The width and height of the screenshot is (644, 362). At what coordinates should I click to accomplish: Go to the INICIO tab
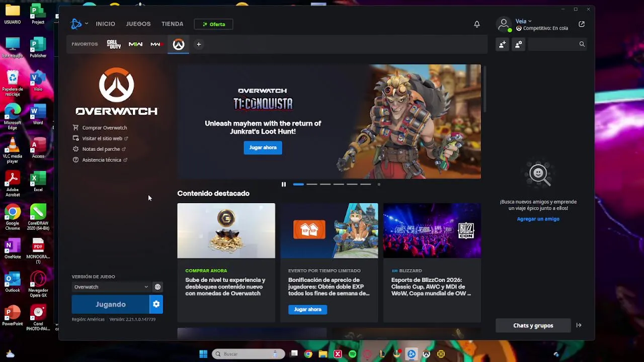(x=106, y=24)
